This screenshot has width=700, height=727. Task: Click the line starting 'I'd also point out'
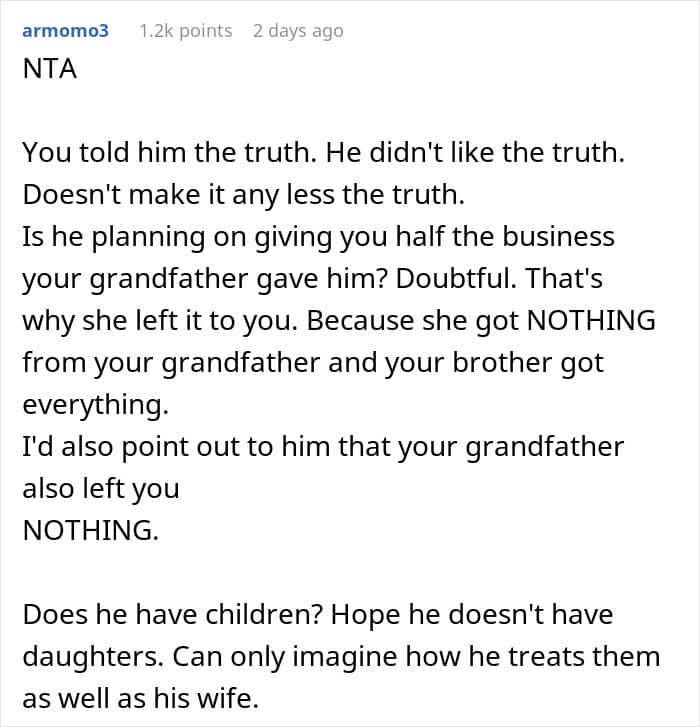[x=322, y=446]
